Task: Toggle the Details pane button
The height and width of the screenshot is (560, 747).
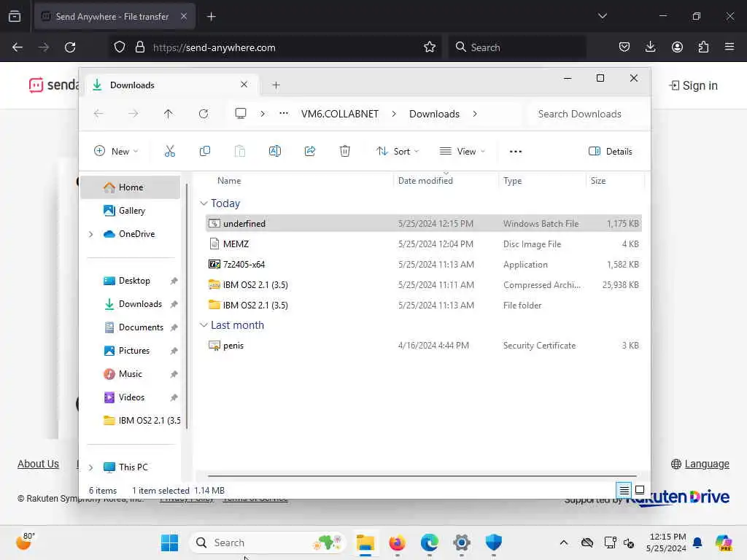Action: (611, 152)
